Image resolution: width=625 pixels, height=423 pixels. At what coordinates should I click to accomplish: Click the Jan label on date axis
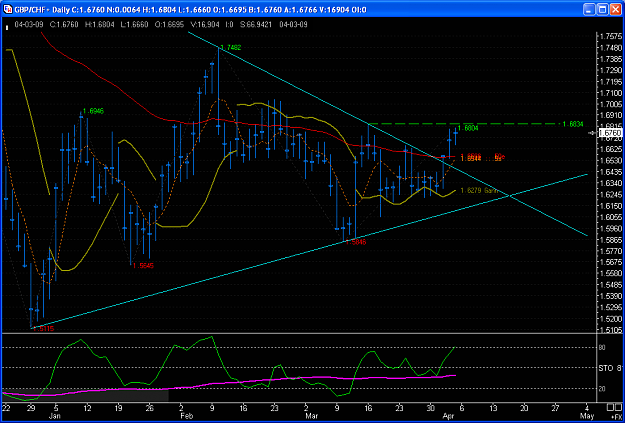(x=57, y=417)
